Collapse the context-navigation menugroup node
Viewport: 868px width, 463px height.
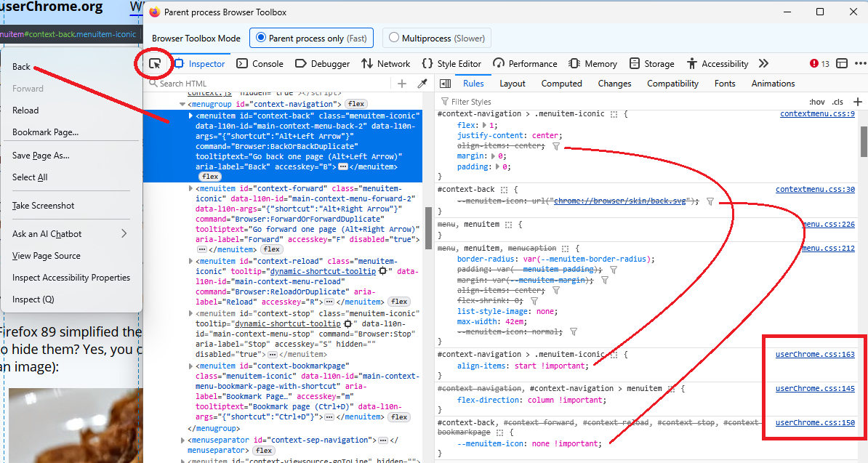pos(181,104)
